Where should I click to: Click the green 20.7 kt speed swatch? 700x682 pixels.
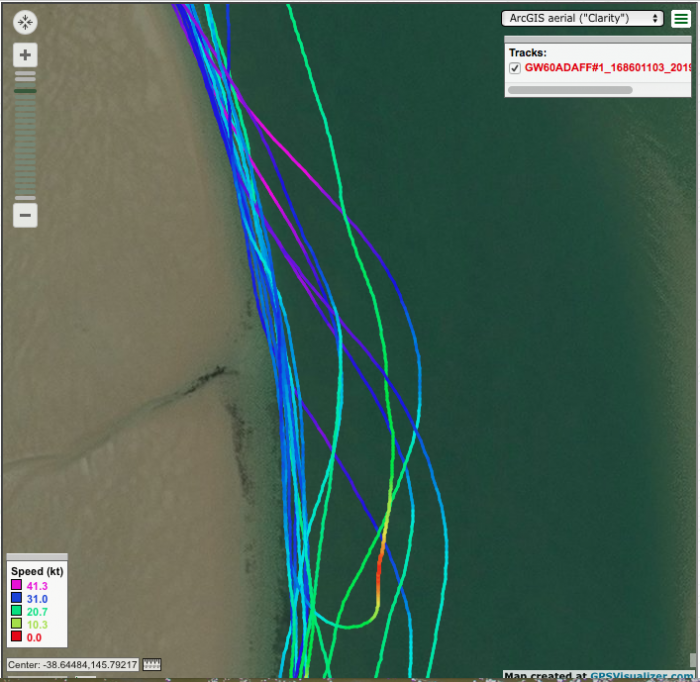16,611
